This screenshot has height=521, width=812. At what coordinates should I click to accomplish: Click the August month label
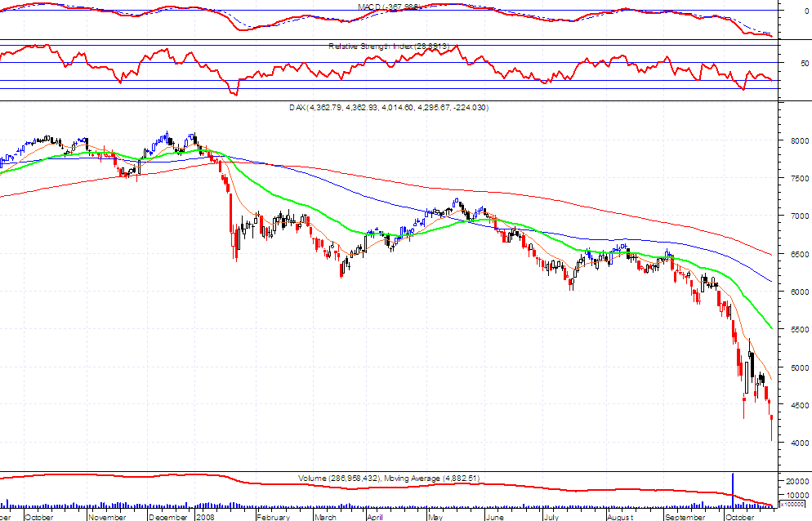(620, 517)
